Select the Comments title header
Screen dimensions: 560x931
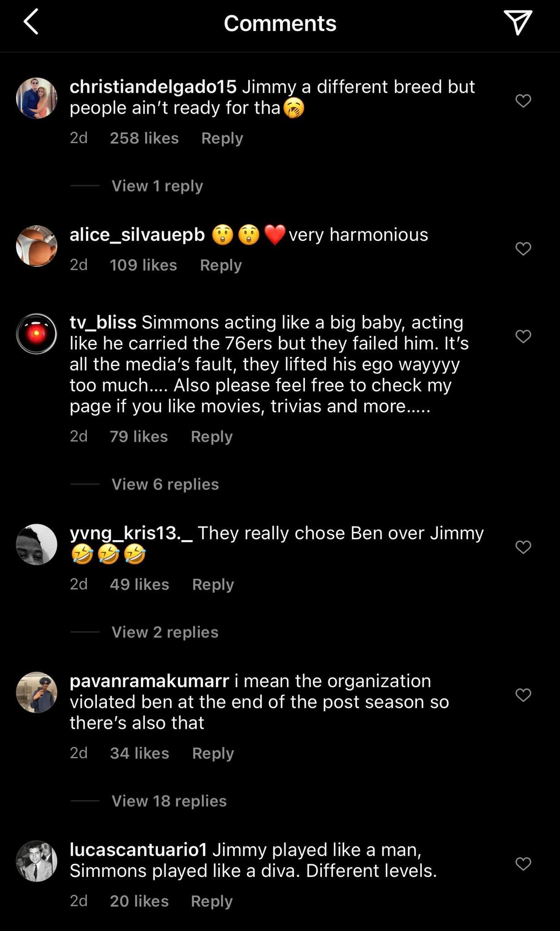(x=279, y=23)
